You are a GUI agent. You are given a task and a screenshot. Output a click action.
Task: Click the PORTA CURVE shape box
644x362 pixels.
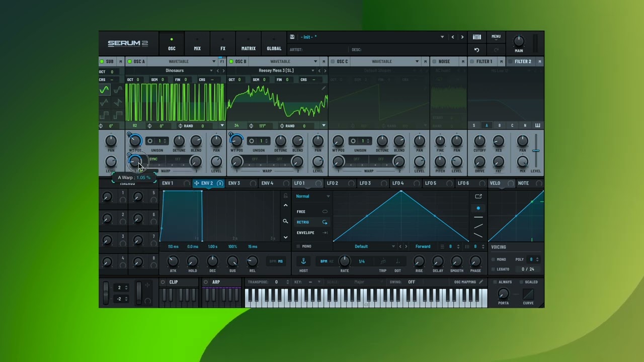coord(528,294)
